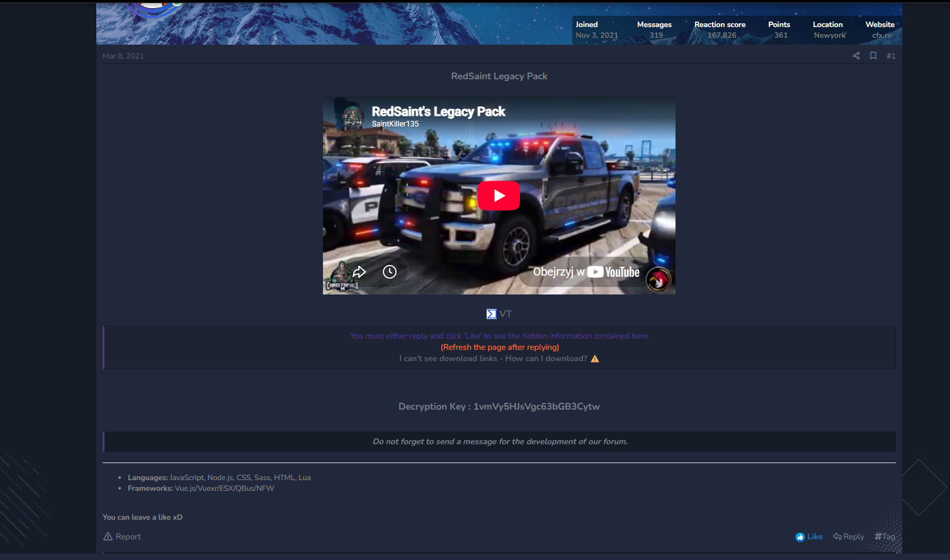Click the red channel logo in video corner
950x560 pixels.
(659, 279)
